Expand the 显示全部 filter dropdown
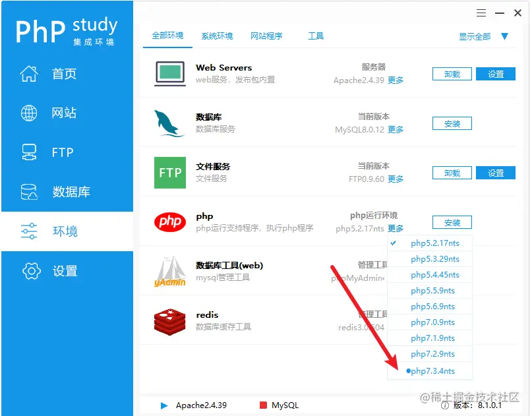 coord(475,37)
